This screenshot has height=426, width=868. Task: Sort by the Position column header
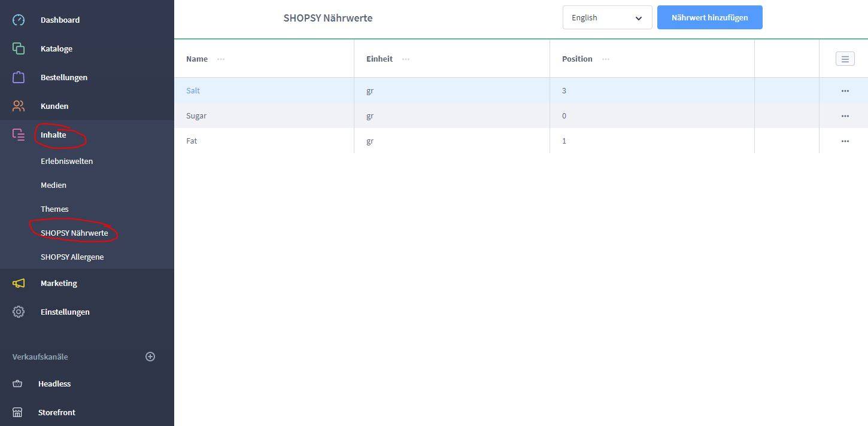(x=577, y=59)
